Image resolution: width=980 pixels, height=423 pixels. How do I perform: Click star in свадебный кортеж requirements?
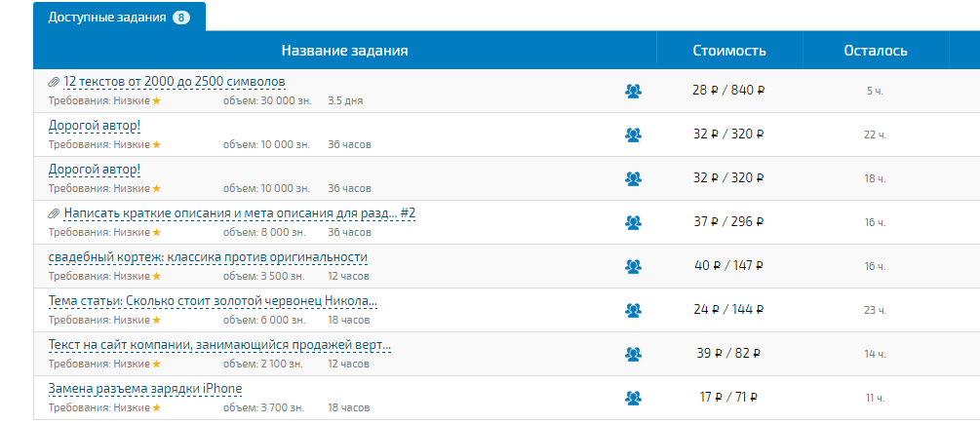pyautogui.click(x=156, y=276)
